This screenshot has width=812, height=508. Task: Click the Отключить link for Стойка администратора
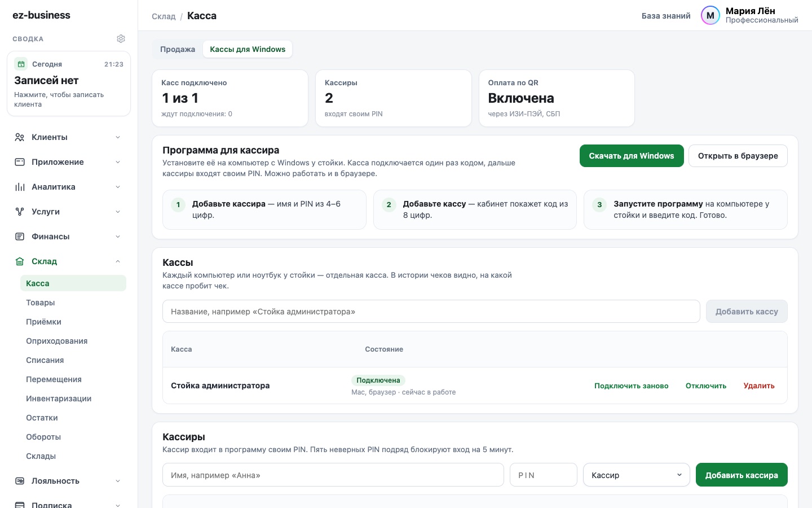706,386
